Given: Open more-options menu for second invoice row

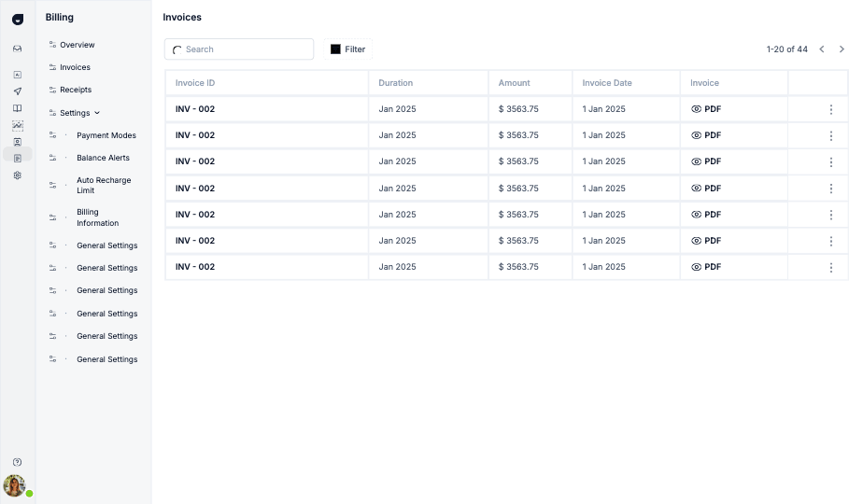Looking at the screenshot, I should point(831,136).
